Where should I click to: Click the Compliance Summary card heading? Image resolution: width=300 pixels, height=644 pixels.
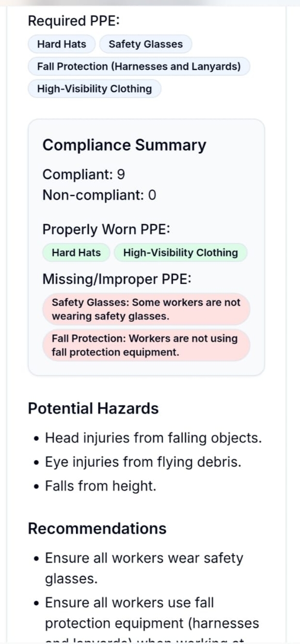pyautogui.click(x=125, y=145)
